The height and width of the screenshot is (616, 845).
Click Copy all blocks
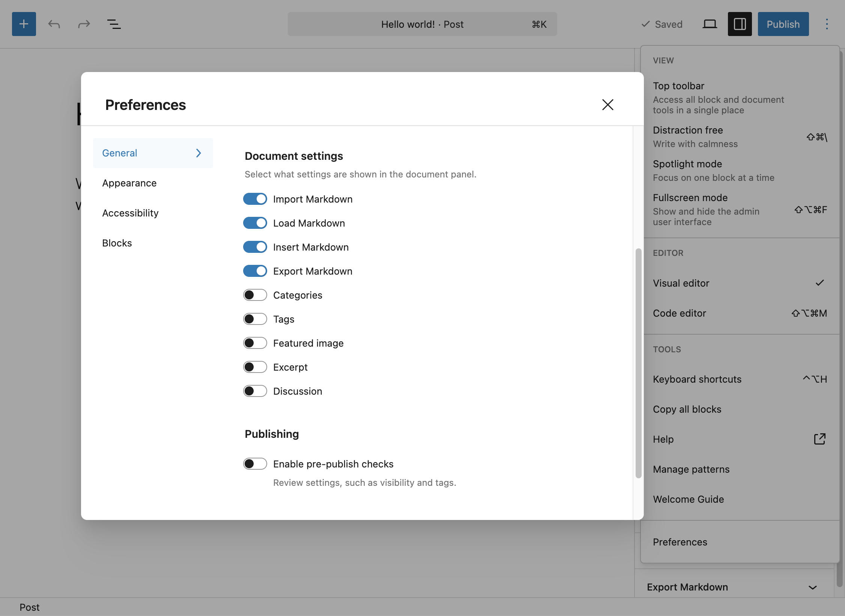[687, 409]
